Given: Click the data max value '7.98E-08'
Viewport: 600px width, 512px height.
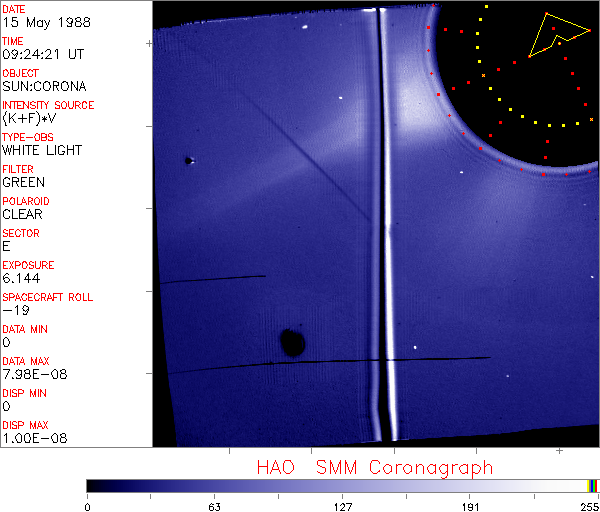Looking at the screenshot, I should pos(35,374).
